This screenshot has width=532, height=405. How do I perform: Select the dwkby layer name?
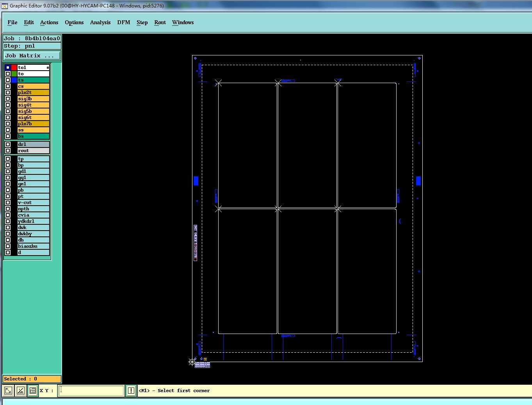(34, 234)
